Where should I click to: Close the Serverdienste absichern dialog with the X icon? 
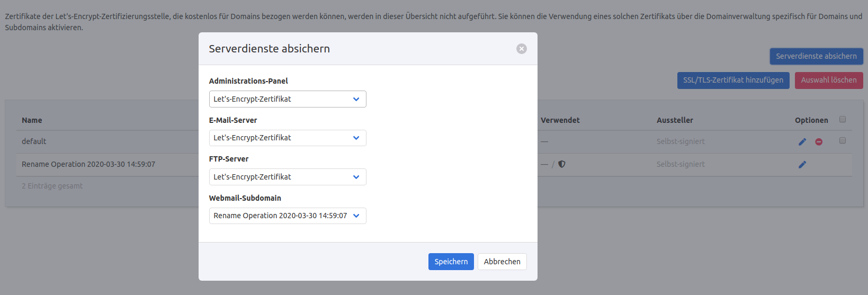[522, 49]
